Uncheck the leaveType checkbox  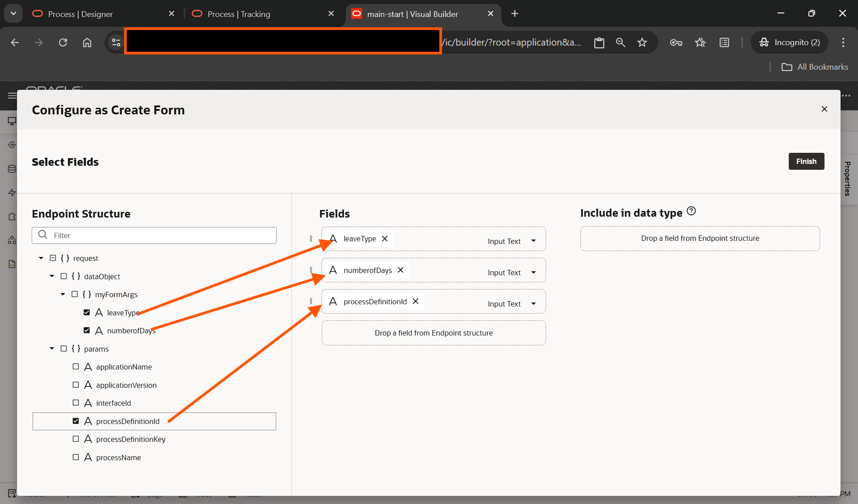point(87,312)
